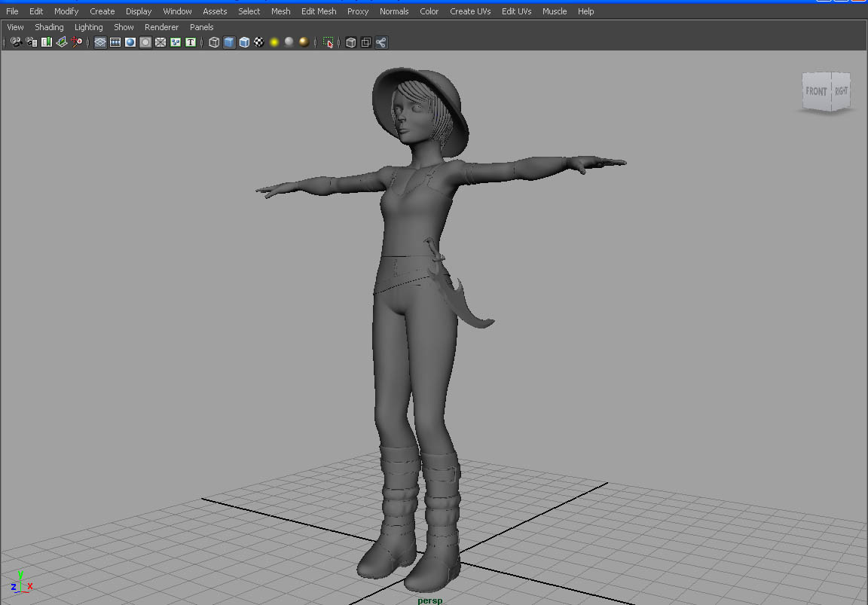Open the Help menu
Viewport: 868px width, 605px height.
coord(585,11)
